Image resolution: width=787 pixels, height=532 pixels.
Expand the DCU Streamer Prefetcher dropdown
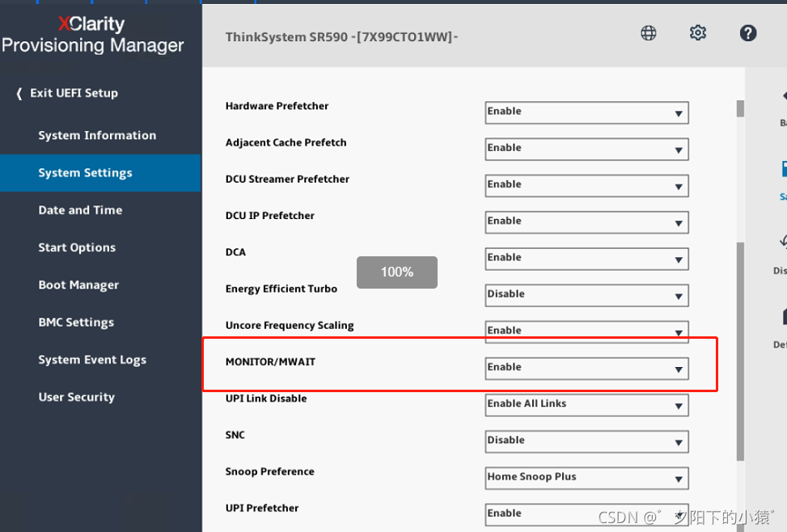pos(586,186)
